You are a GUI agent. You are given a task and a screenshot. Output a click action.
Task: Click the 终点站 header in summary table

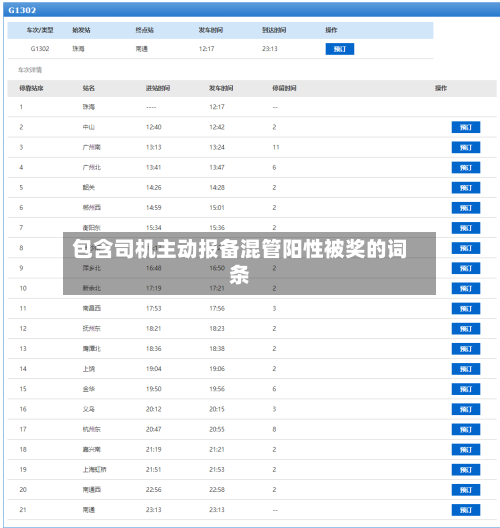pos(144,30)
